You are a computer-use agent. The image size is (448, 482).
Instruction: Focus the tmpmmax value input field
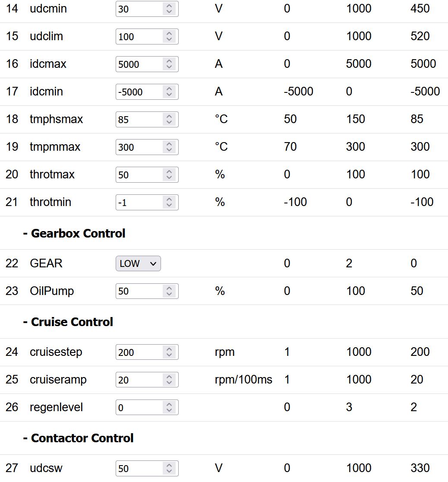(139, 147)
